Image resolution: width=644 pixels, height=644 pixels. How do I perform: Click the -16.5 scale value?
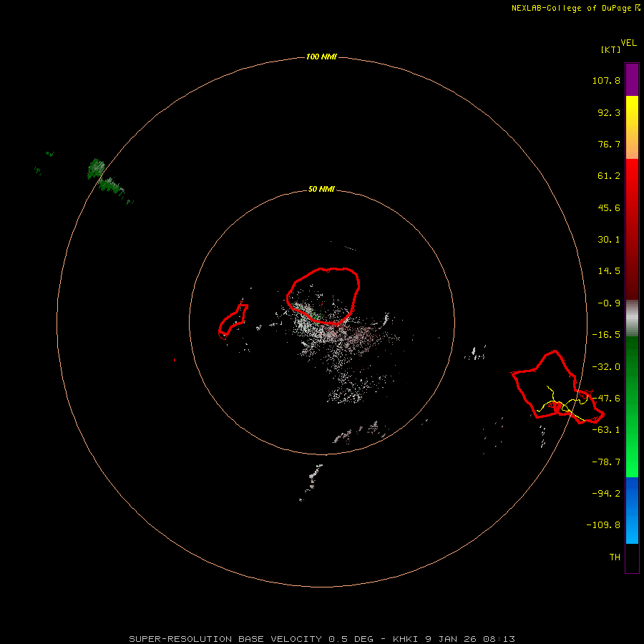click(x=606, y=335)
